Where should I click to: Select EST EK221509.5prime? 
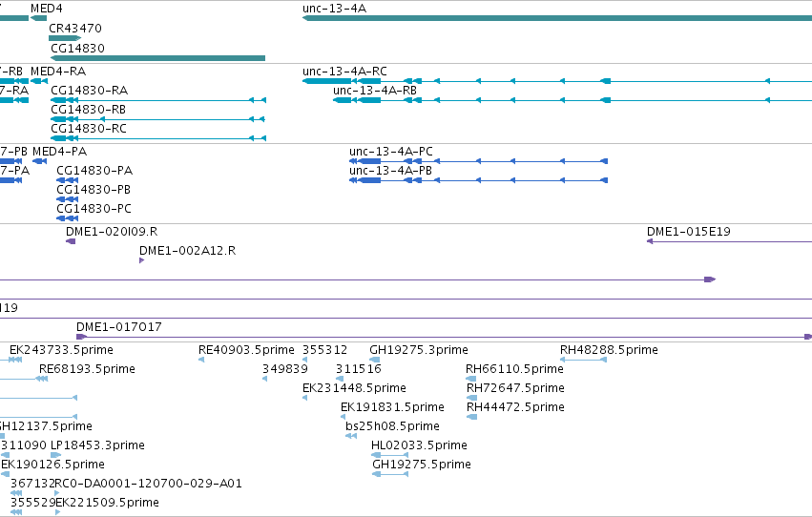107,503
